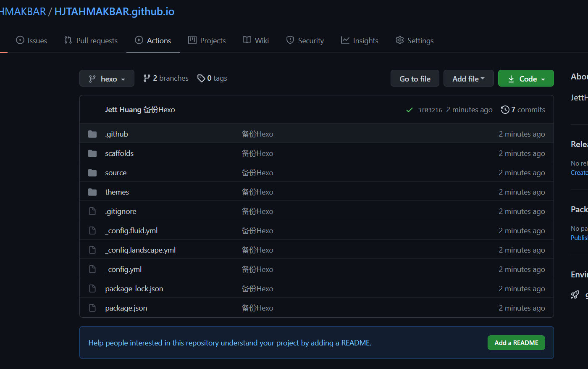588x369 pixels.
Task: Click the Go to file button
Action: tap(415, 79)
